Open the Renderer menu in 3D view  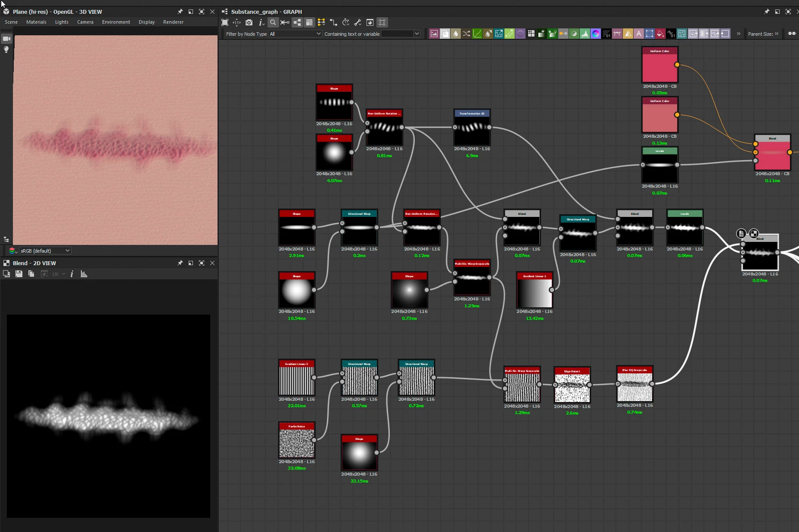pyautogui.click(x=173, y=22)
